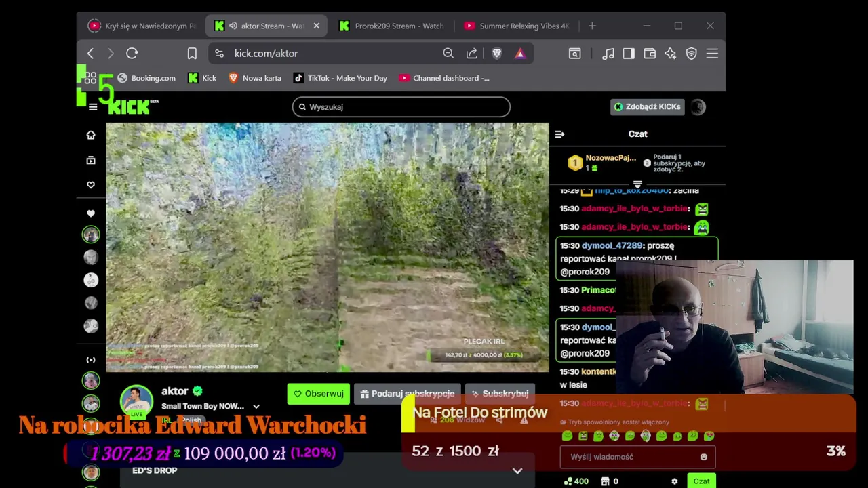Open the emoji picker in chat input
The image size is (868, 488).
coord(703,457)
